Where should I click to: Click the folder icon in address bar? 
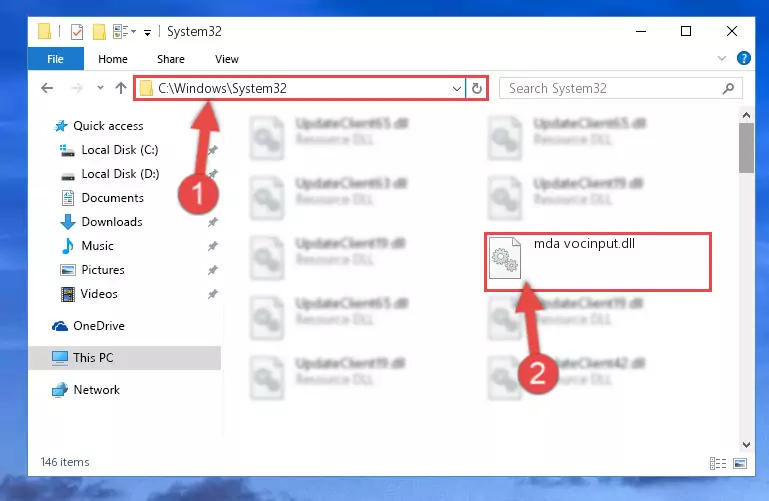(146, 89)
